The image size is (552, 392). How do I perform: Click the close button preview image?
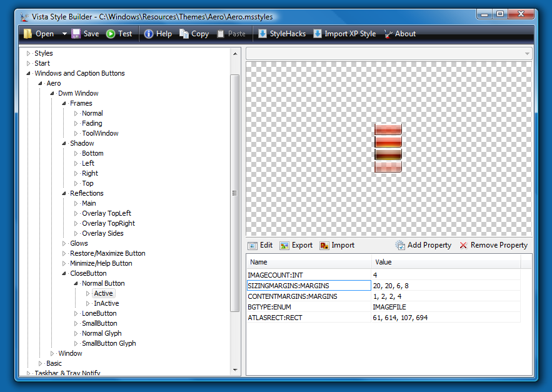click(x=388, y=148)
